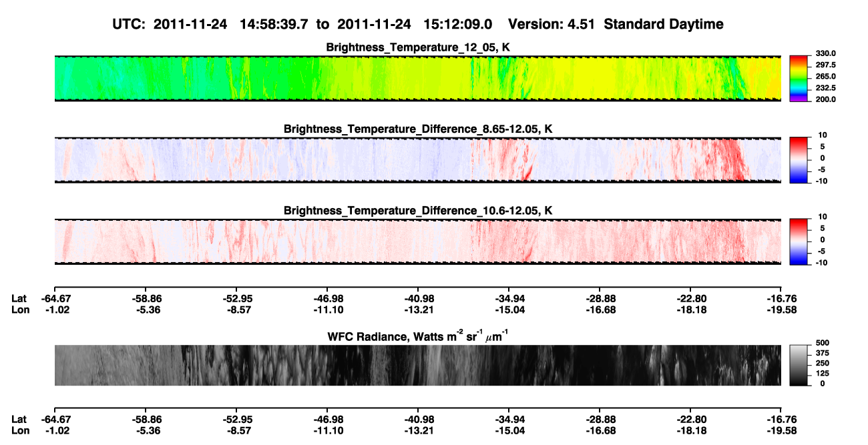Click latitude '-22.80' beneath the WFC Radiance strip
The width and height of the screenshot is (868, 445).
[x=690, y=420]
